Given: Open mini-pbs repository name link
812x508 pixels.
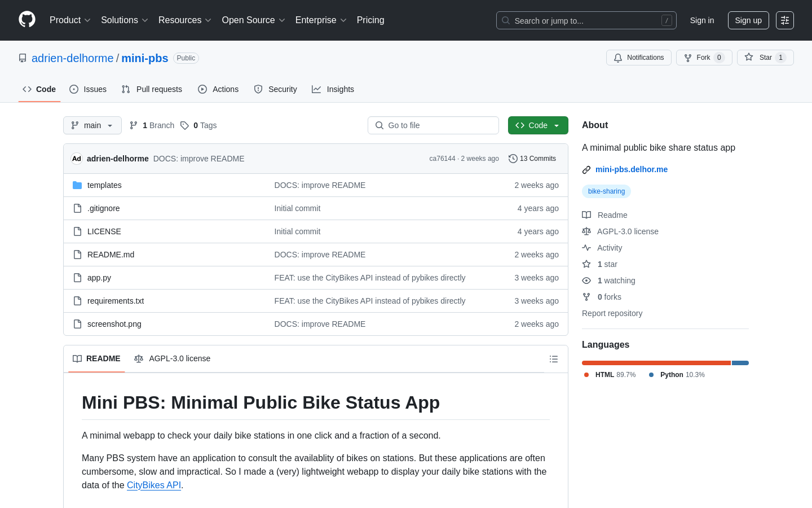Looking at the screenshot, I should pos(145,58).
